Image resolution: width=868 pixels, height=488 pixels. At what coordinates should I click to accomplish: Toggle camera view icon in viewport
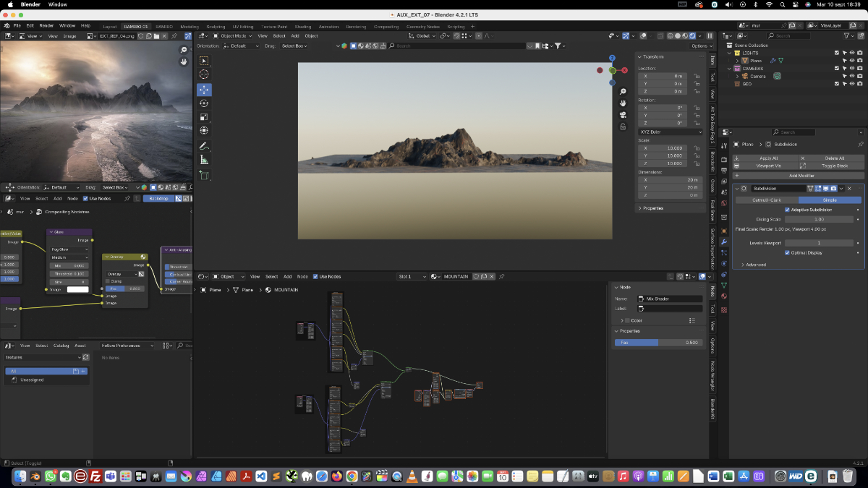click(x=623, y=115)
